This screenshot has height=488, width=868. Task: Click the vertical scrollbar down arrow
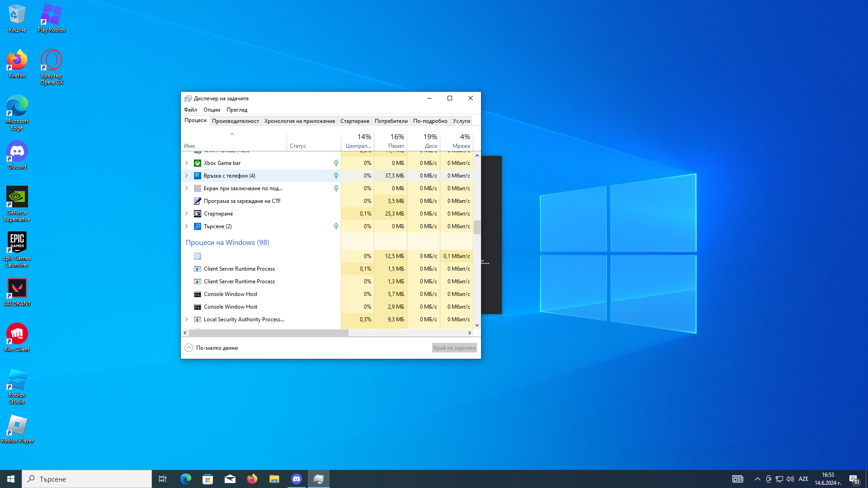tap(477, 325)
